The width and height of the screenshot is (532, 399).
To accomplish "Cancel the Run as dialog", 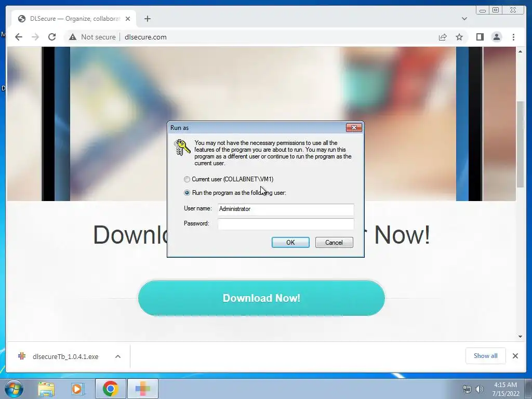I will (x=334, y=242).
